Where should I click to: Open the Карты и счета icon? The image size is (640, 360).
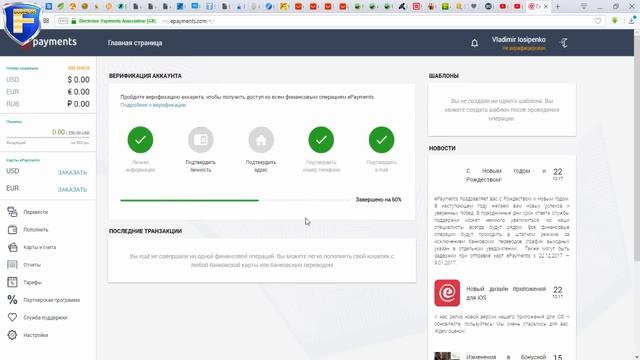pos(12,247)
